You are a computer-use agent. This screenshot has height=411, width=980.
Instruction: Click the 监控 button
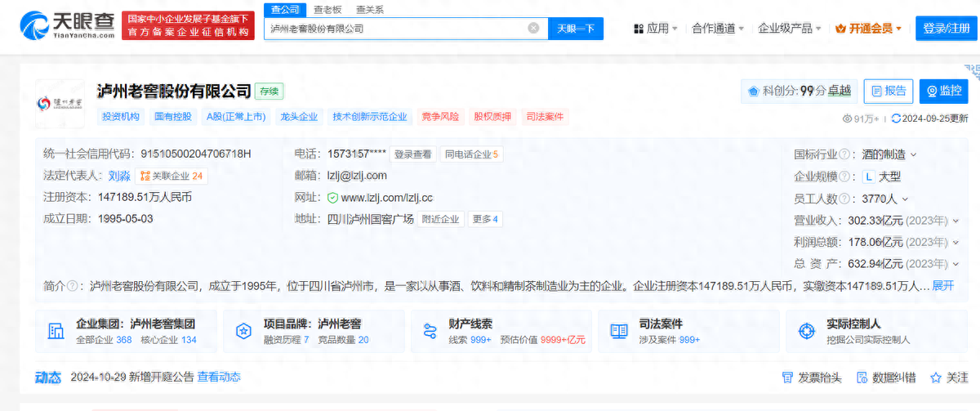[x=943, y=91]
